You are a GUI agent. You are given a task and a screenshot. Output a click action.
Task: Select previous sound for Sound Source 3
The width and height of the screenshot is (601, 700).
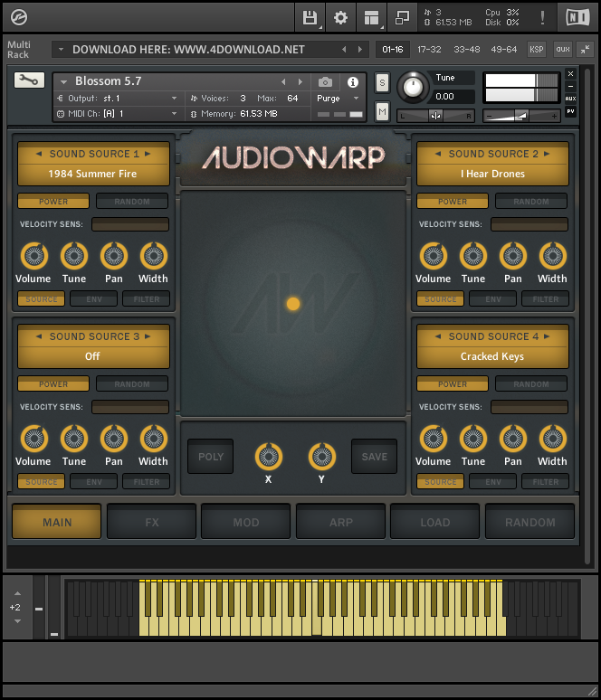click(x=39, y=336)
